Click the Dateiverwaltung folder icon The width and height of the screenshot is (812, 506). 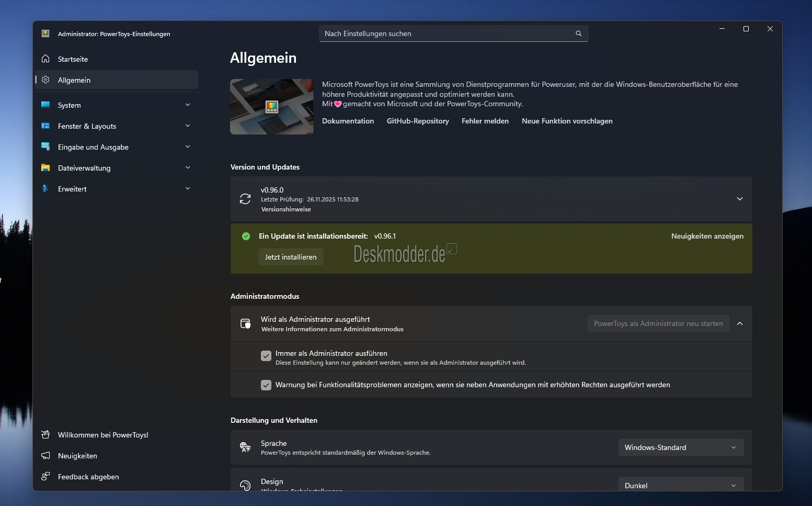pyautogui.click(x=46, y=168)
